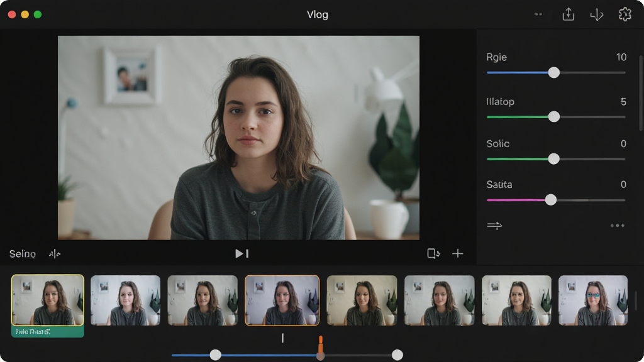
Task: Click the double-arrow icon under the Saita slider
Action: point(494,226)
